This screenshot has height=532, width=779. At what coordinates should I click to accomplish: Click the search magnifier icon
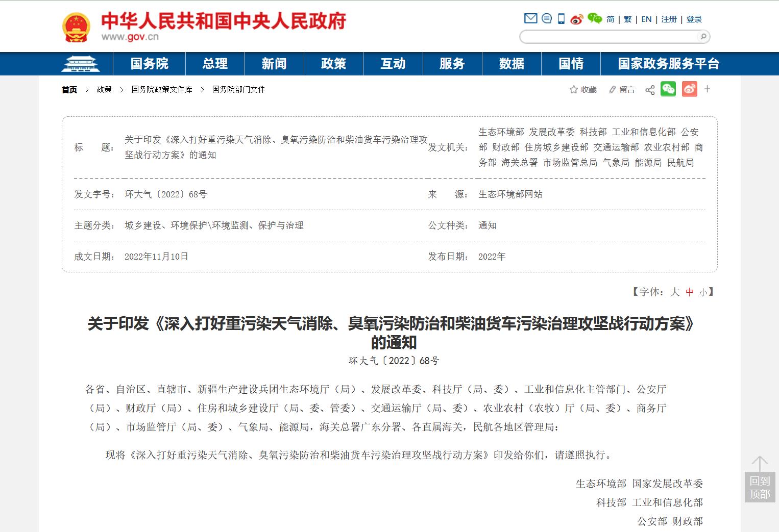point(703,36)
